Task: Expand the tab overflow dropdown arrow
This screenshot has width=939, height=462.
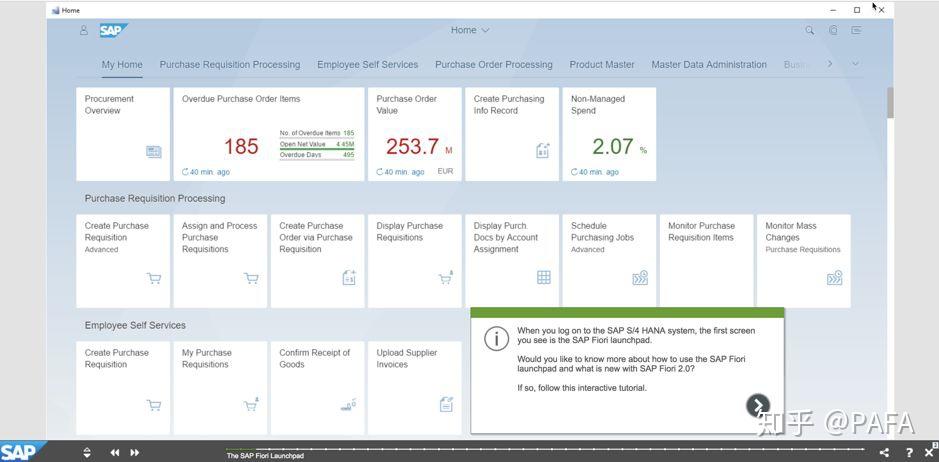Action: click(855, 64)
